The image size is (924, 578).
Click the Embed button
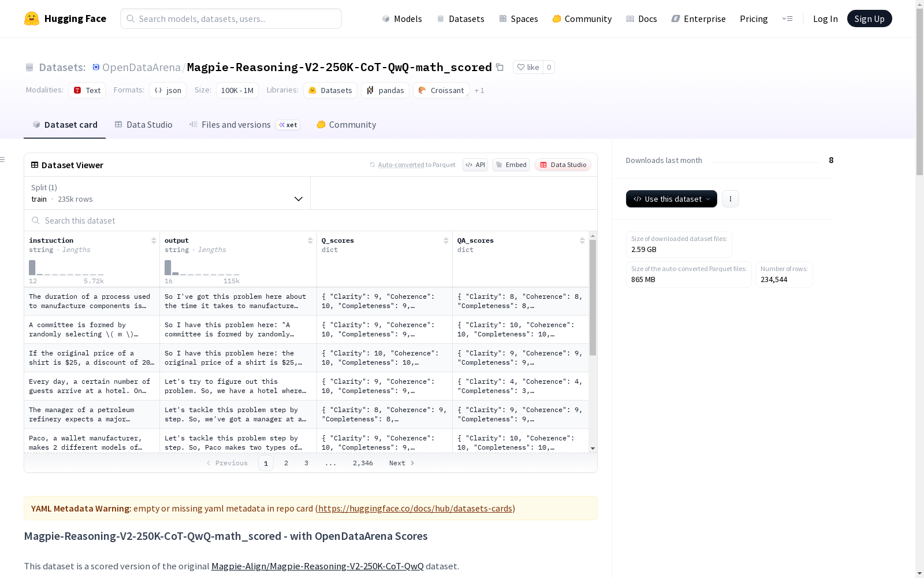click(x=511, y=165)
